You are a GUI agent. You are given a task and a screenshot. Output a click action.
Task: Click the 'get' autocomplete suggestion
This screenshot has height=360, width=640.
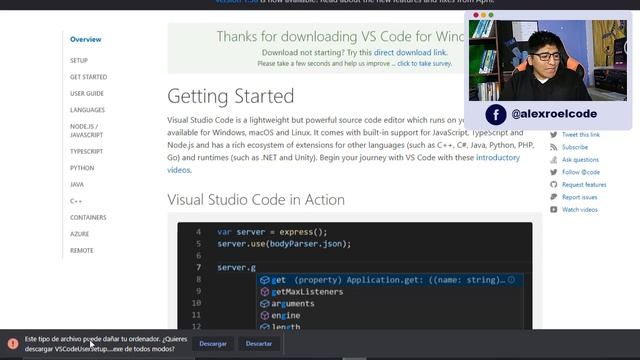tap(390, 280)
